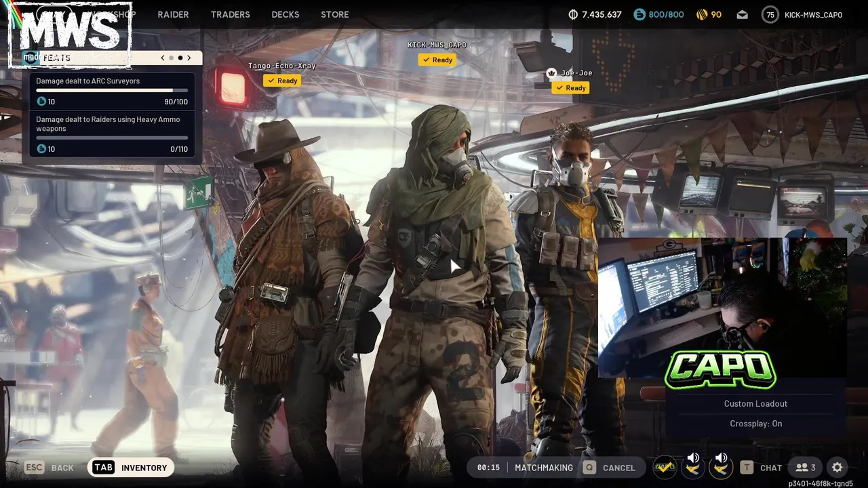Go BACK from the lobby
Viewport: 868px width, 488px height.
(62, 468)
